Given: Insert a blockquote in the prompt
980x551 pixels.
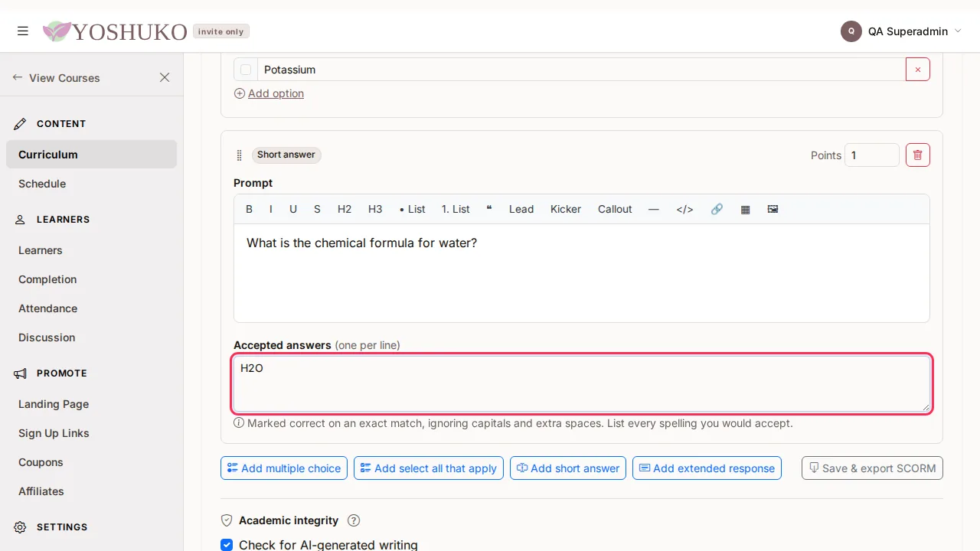Looking at the screenshot, I should coord(489,209).
